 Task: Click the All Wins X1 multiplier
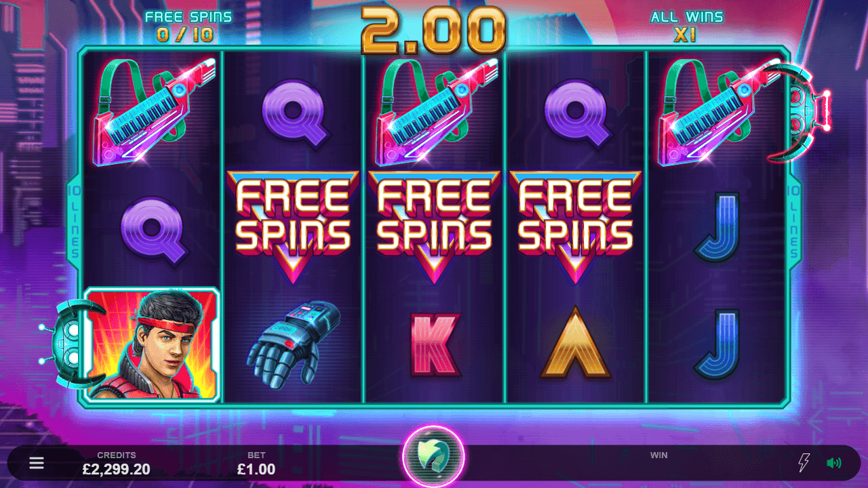coord(686,26)
